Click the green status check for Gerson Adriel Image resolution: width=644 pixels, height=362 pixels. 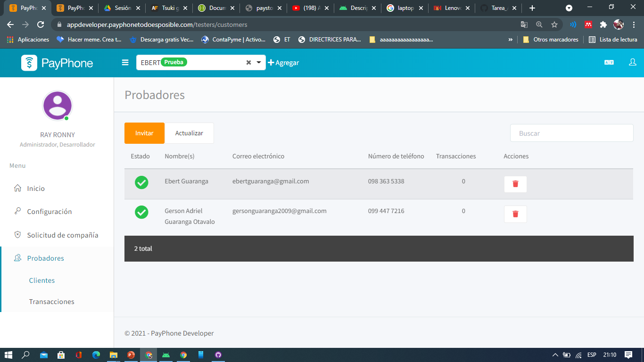(141, 212)
